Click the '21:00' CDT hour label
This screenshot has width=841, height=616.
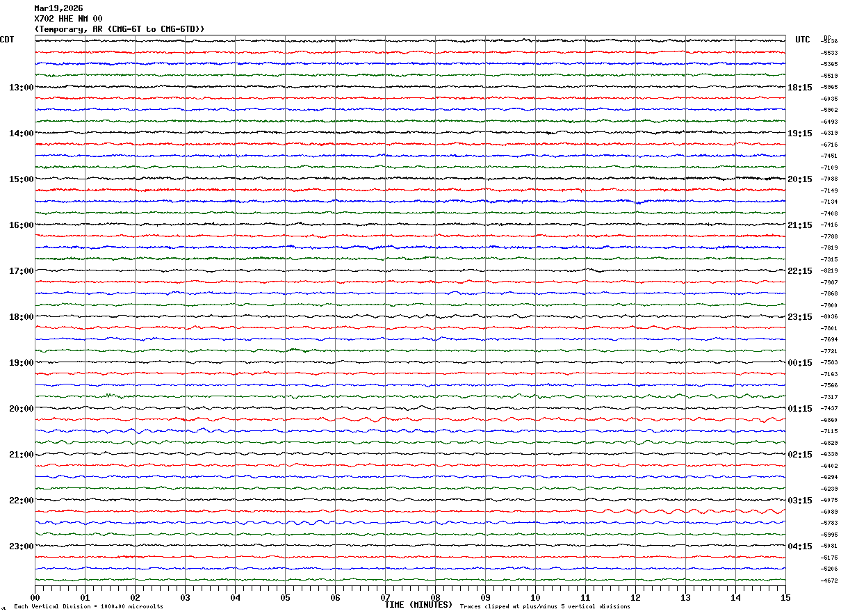[x=22, y=455]
